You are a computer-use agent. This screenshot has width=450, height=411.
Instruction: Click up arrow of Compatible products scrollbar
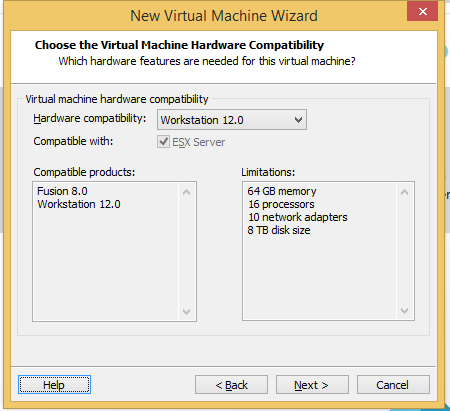tap(187, 192)
